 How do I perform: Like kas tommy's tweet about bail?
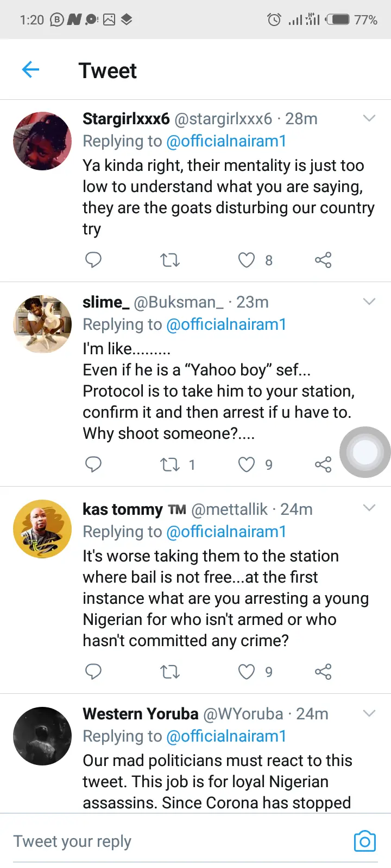coord(247,672)
